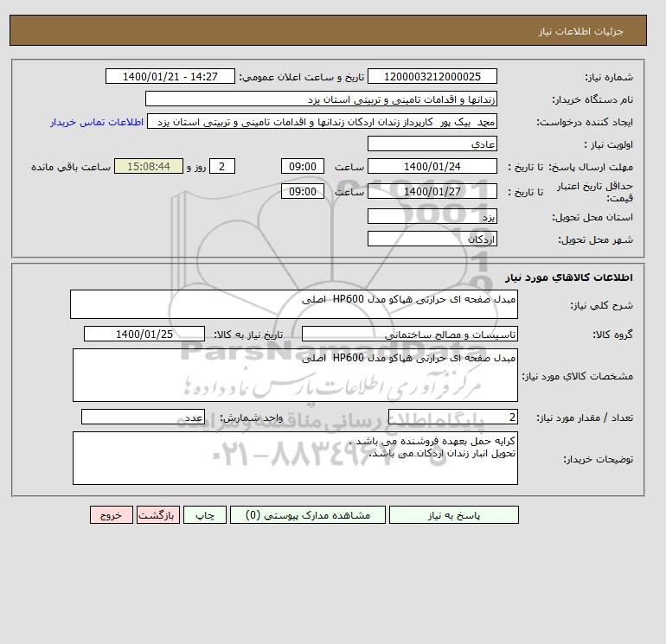Click the response deadline time 09:00 field
Viewport: 666px width, 644px height.
point(303,167)
